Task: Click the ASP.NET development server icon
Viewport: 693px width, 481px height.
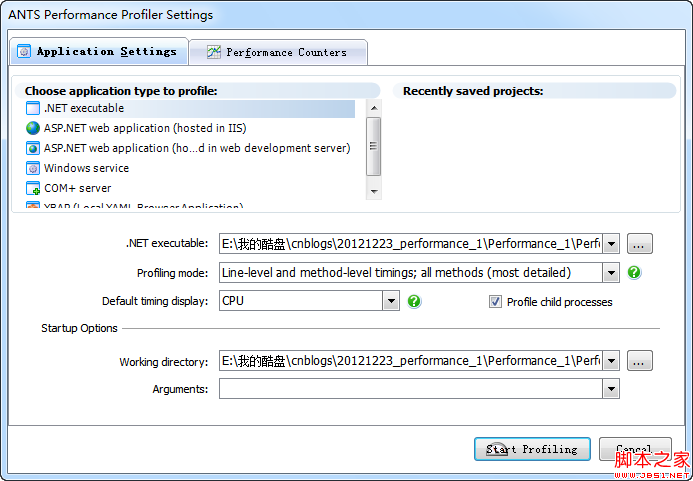Action: coord(33,148)
